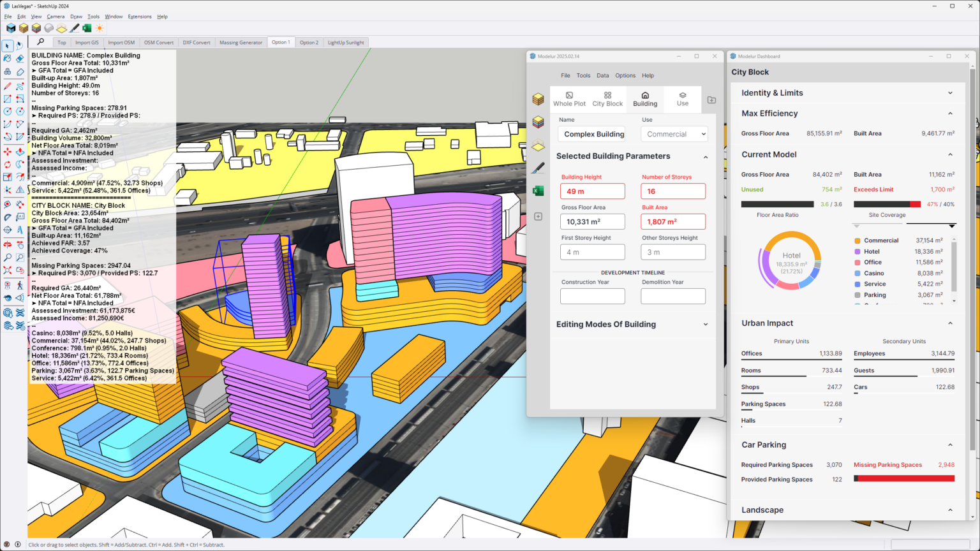Choose the Tape Measure tool
Screen dimensions: 980x551
coord(8,203)
